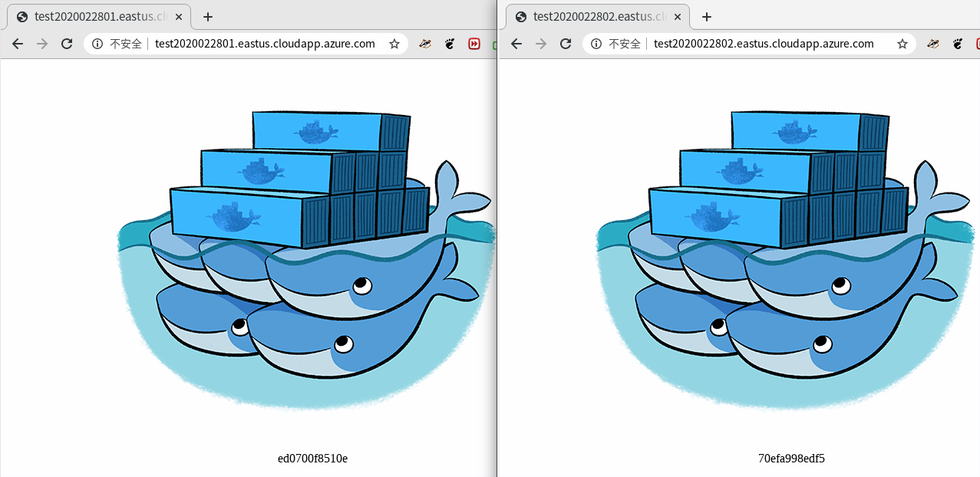Image resolution: width=980 pixels, height=477 pixels.
Task: Close the test2020022801 tab
Action: pyautogui.click(x=180, y=17)
